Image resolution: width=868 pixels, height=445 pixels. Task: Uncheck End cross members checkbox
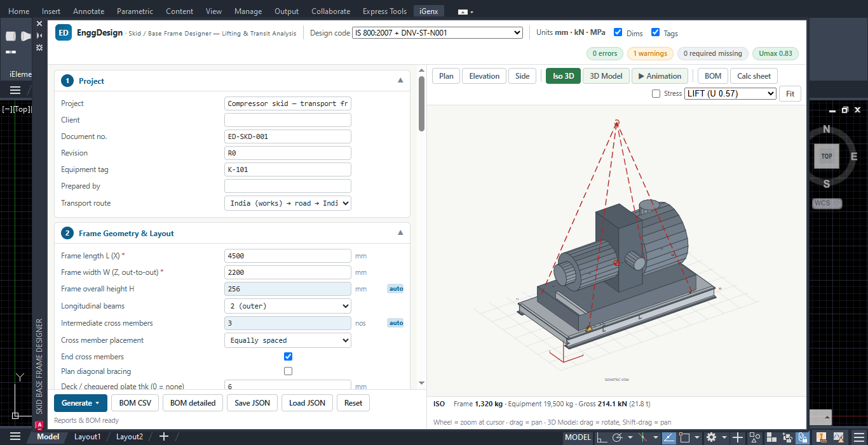click(288, 357)
